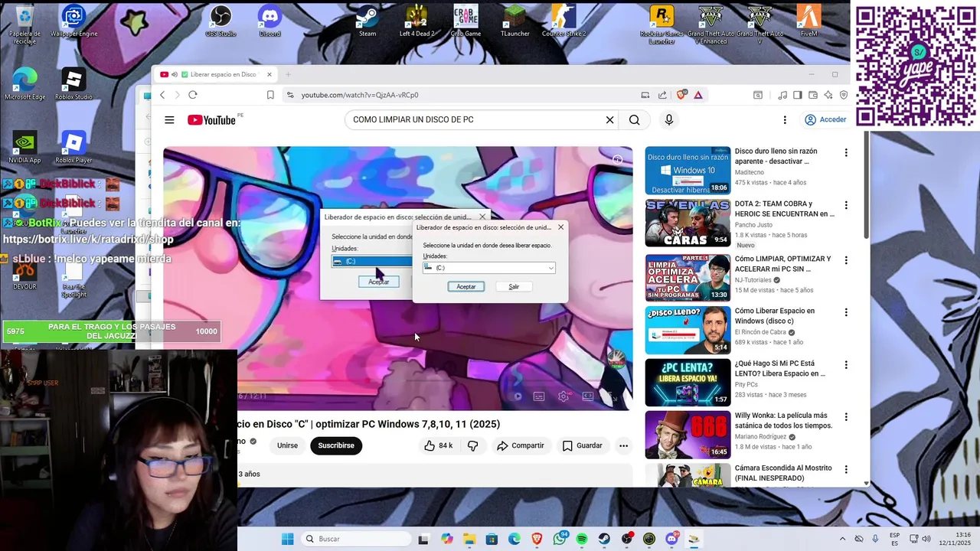Click the bookmark icon beside the address bar
Screen dimensions: 980x551
pos(270,95)
